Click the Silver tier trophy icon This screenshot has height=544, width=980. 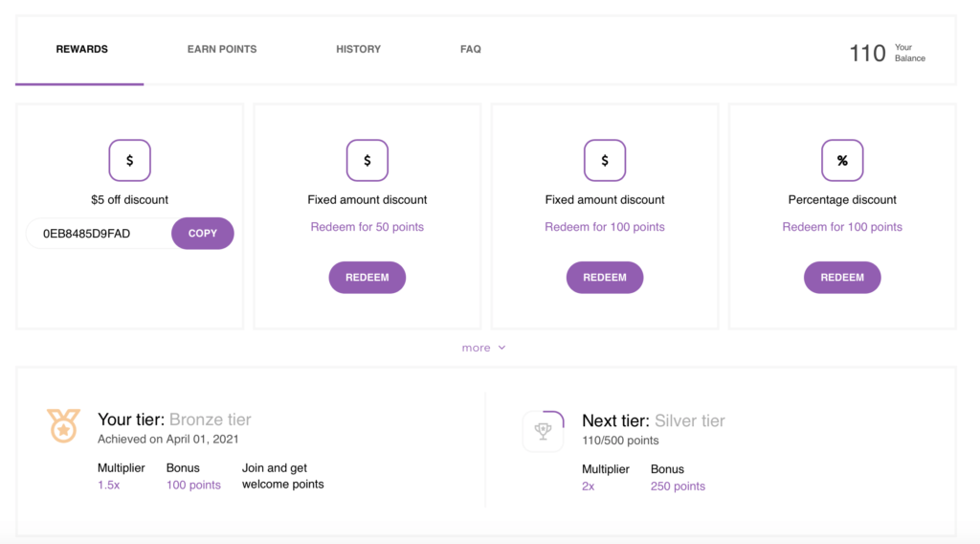[544, 431]
